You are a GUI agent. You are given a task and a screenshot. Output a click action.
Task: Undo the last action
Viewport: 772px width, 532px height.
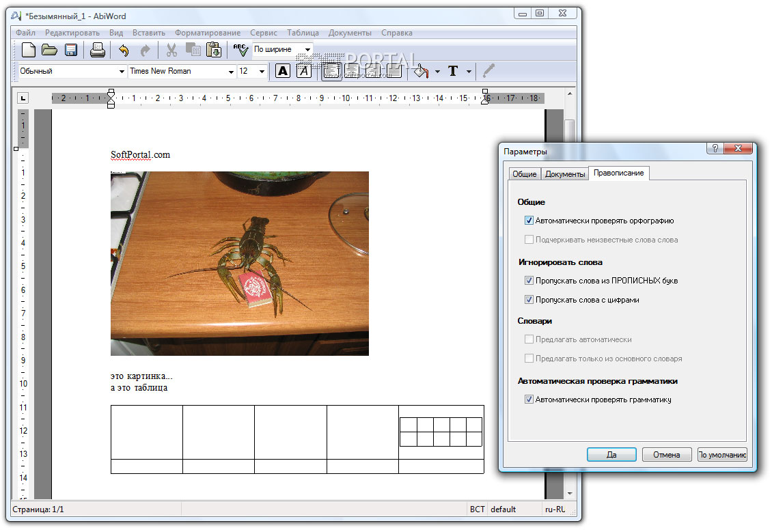(124, 51)
